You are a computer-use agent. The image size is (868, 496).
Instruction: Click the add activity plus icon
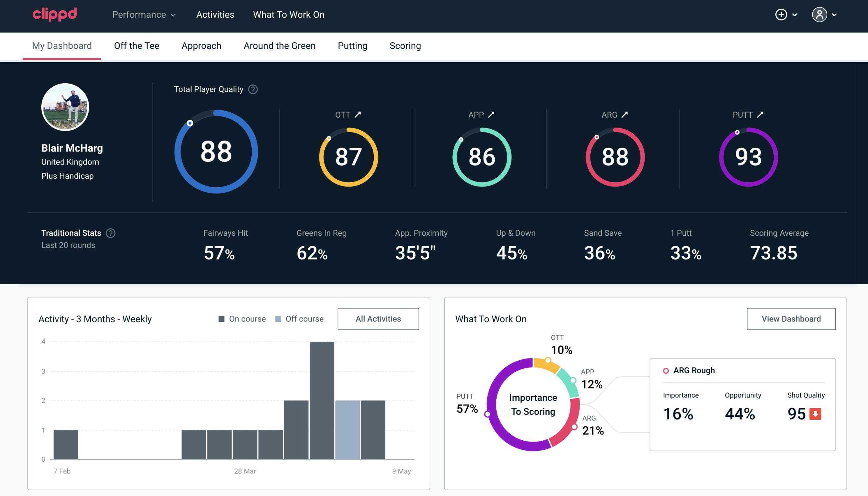[x=781, y=15]
